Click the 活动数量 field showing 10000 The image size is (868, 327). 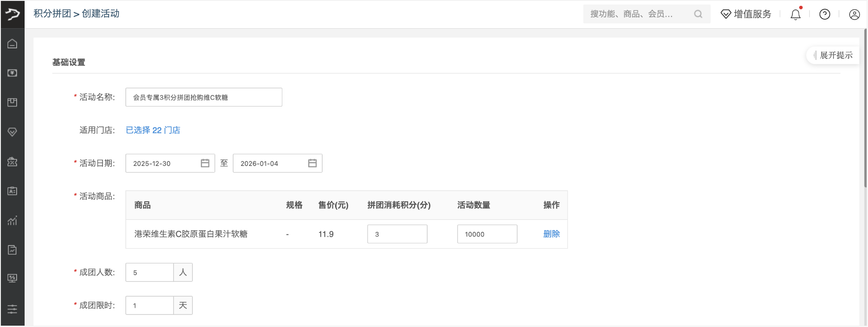pyautogui.click(x=487, y=234)
